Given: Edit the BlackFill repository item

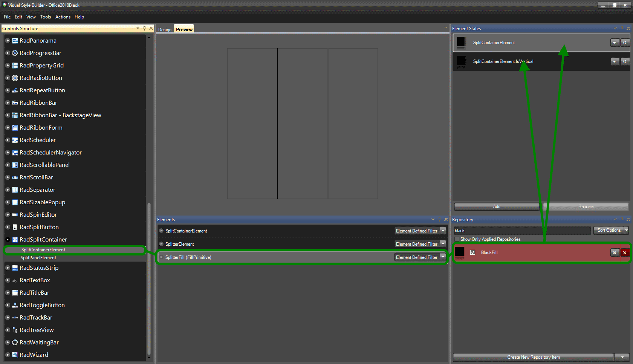Looking at the screenshot, I should (x=615, y=253).
